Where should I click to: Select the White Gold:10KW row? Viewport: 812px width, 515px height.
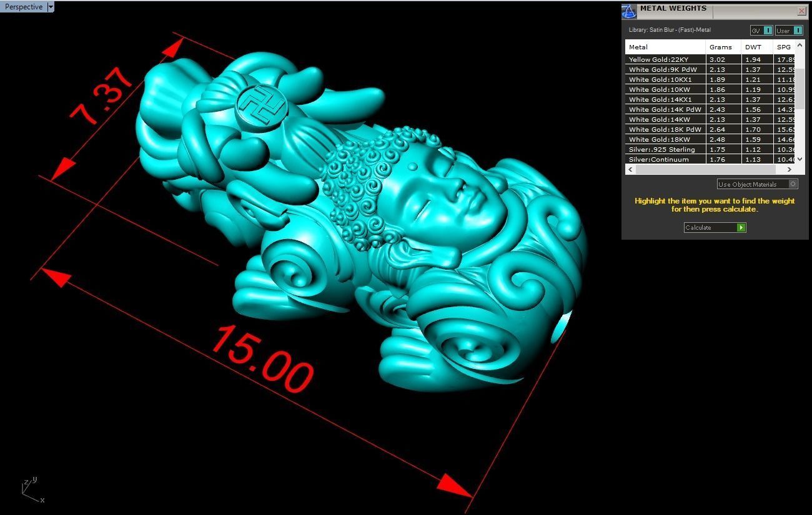pos(710,89)
